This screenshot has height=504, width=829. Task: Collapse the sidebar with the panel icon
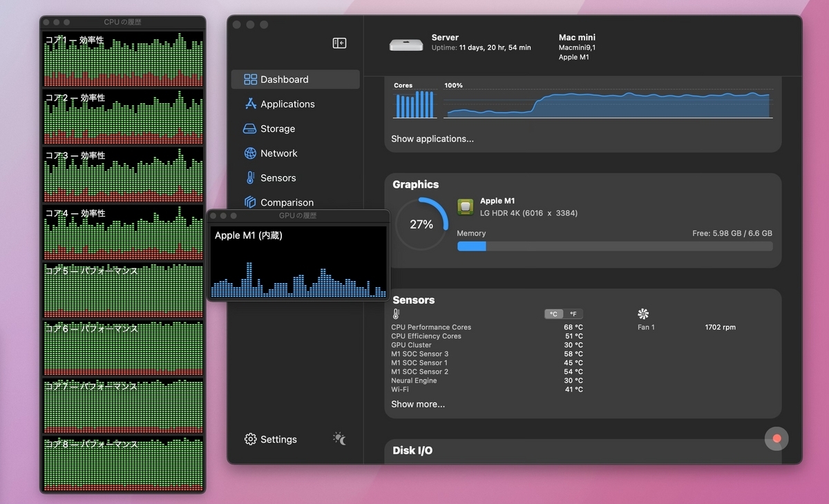click(339, 43)
